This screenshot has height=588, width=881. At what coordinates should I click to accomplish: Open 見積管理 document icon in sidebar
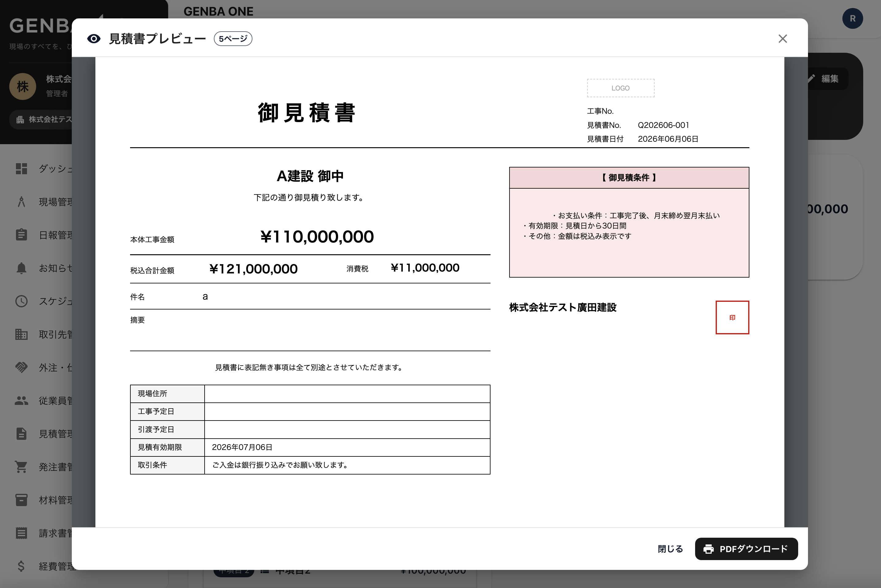coord(21,433)
